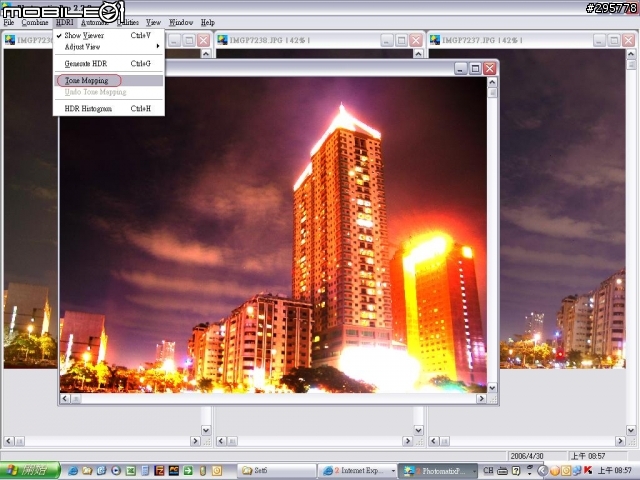Open the green arrow quick launch icon
640x480 pixels.
click(x=188, y=471)
